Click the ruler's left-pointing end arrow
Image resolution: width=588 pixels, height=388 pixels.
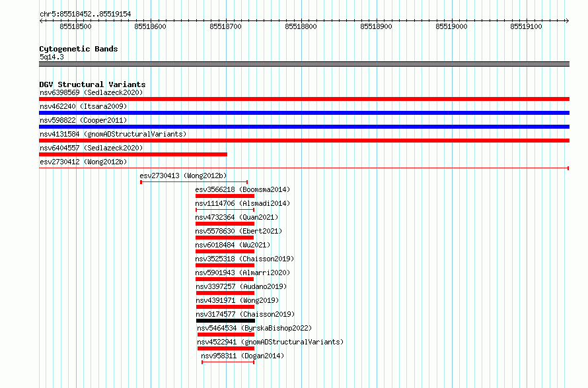41,21
